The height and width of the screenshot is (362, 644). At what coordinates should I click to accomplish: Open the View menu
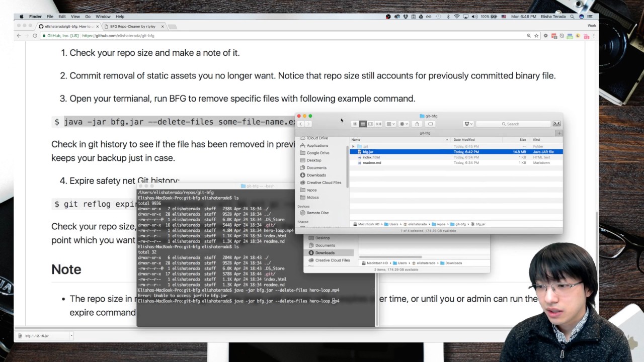(75, 17)
